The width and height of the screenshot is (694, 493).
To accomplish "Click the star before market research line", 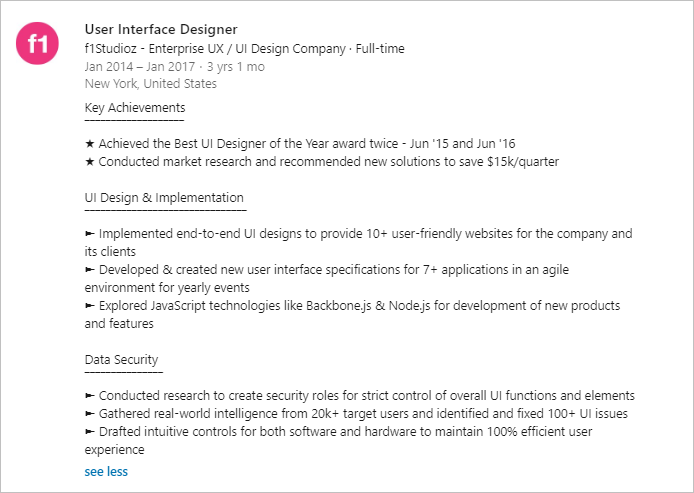I will pos(90,162).
